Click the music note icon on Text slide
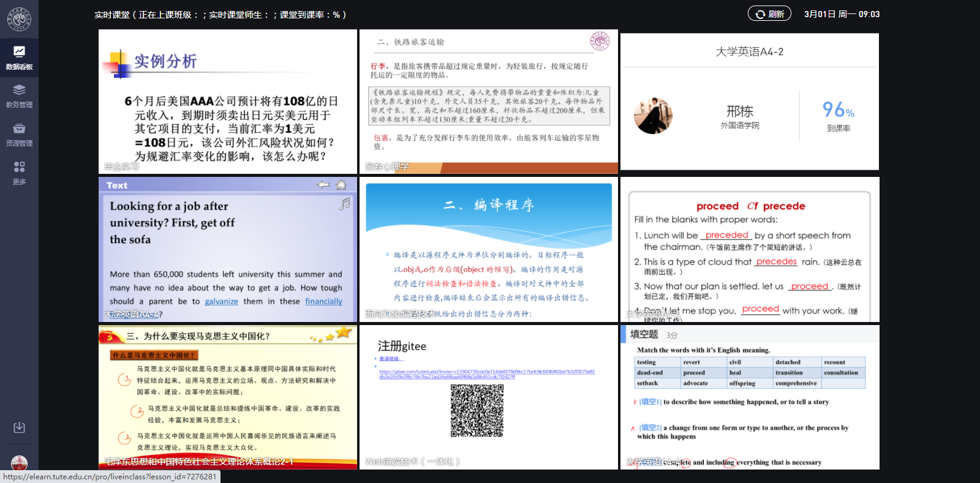The width and height of the screenshot is (980, 483). (345, 204)
